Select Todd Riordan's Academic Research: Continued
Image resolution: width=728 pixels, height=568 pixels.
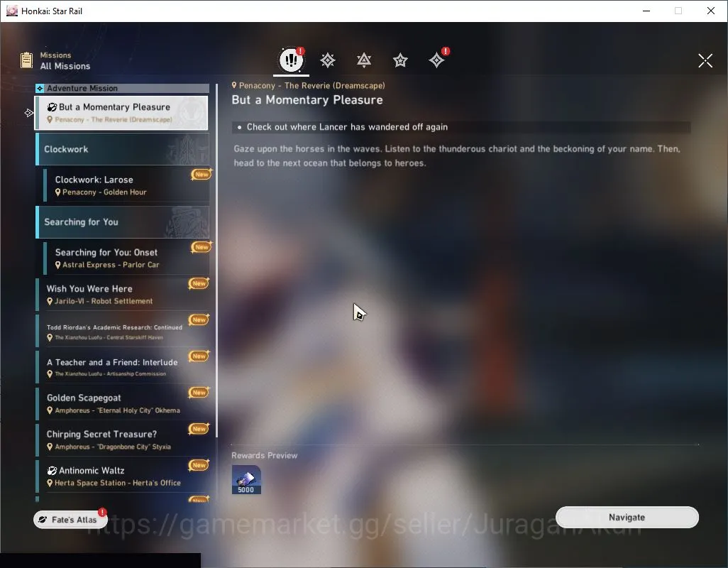[x=123, y=331]
